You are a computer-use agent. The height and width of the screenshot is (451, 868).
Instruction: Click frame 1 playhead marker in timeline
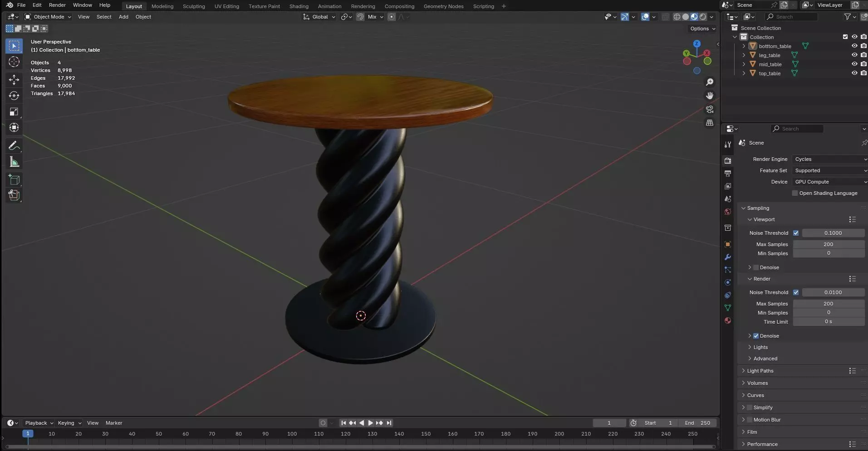[28, 434]
